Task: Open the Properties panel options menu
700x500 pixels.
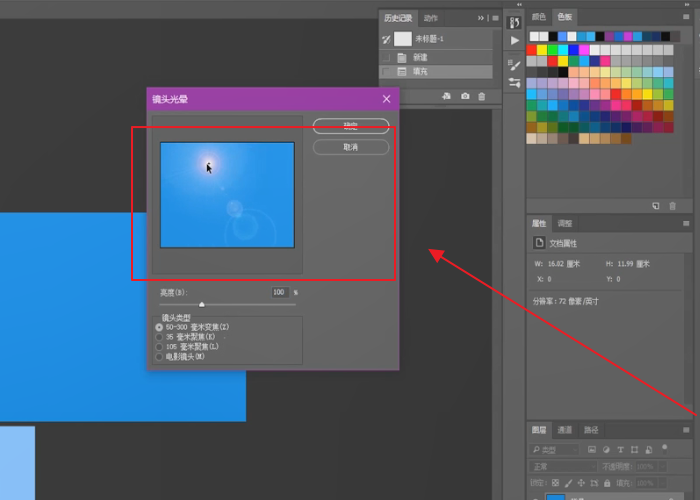Action: 686,223
